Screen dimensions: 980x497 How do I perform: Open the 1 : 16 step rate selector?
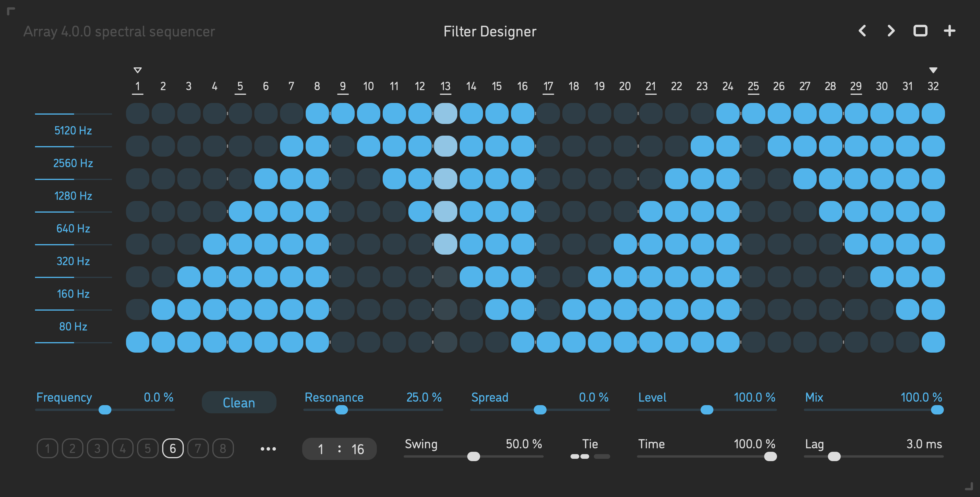click(339, 449)
